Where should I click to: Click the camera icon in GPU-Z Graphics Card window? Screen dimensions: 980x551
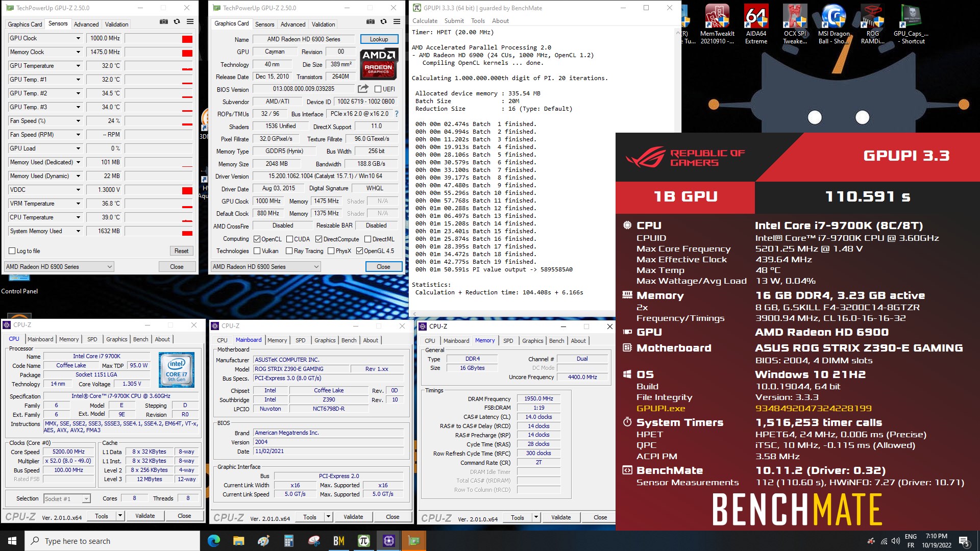click(371, 21)
